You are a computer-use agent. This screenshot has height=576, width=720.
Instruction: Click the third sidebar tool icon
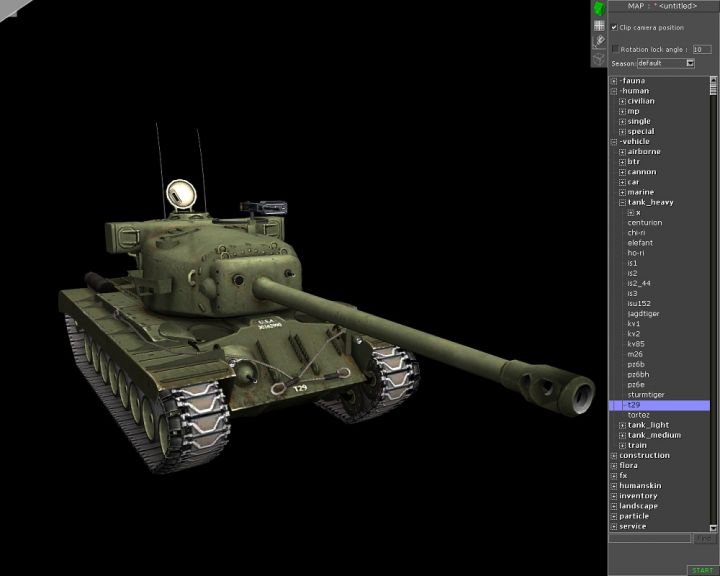click(599, 42)
